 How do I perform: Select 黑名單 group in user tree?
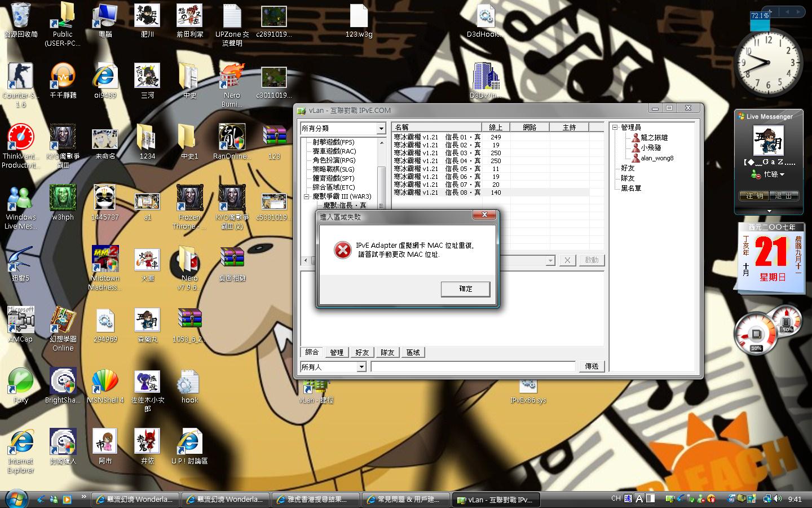pos(631,189)
